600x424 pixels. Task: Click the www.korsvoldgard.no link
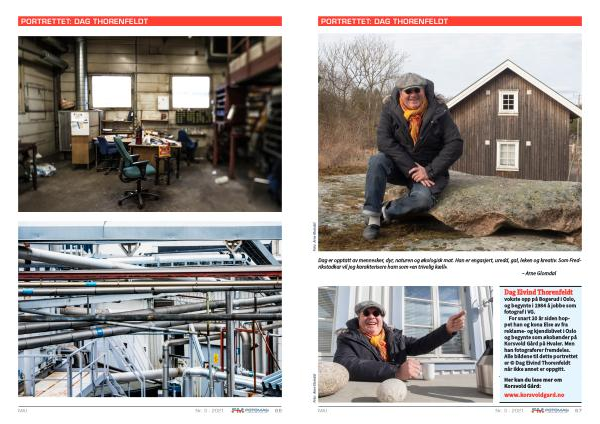click(x=534, y=395)
